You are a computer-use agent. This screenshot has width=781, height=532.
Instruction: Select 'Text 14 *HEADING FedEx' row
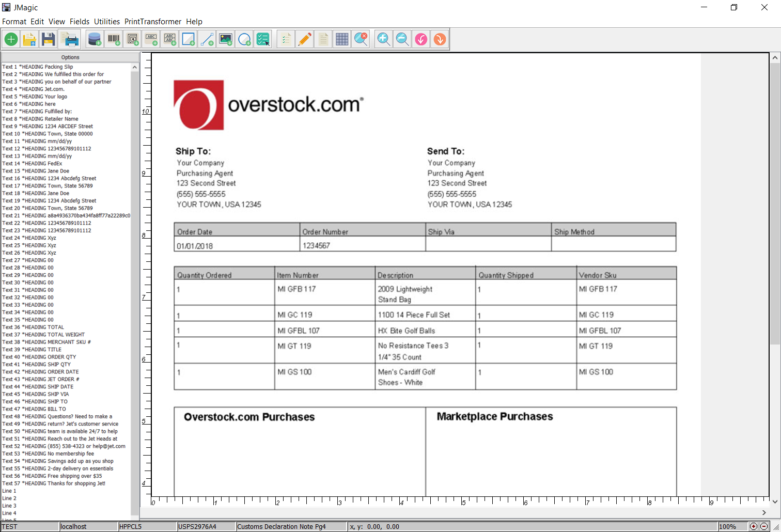click(66, 163)
